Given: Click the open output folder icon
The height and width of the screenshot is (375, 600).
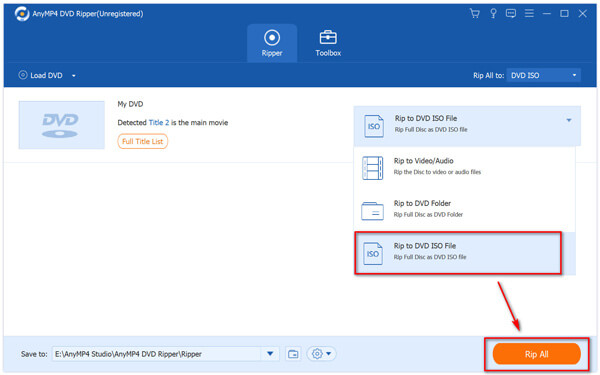Looking at the screenshot, I should (x=293, y=354).
